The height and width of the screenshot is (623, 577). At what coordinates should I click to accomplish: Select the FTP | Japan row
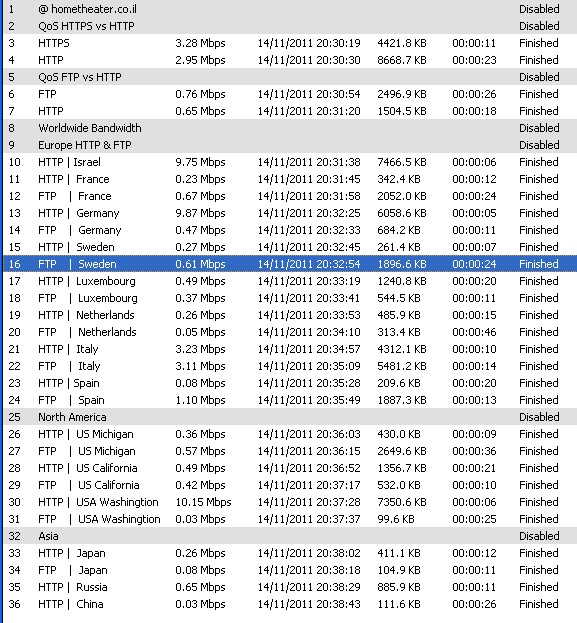coord(290,570)
